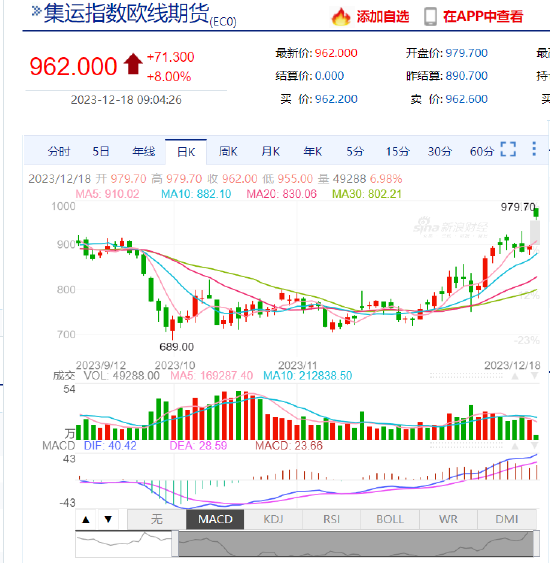The image size is (550, 563).
Task: Select the BOLL indicator button
Action: pyautogui.click(x=390, y=519)
